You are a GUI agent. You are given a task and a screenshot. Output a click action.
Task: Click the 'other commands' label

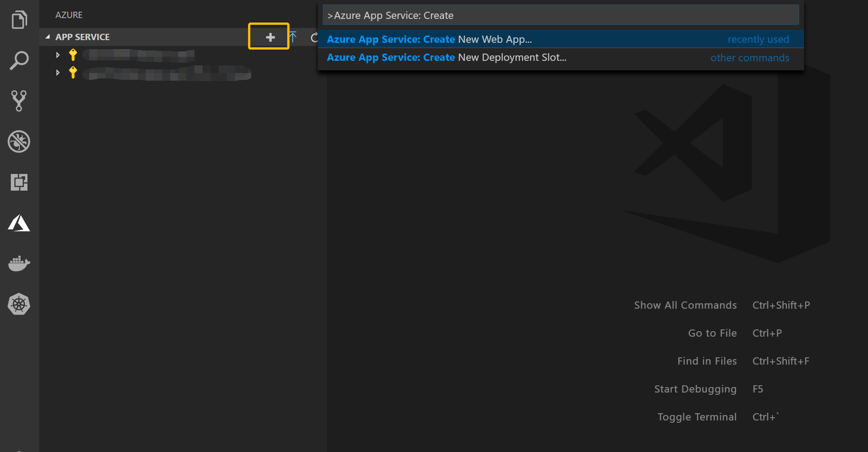coord(750,57)
